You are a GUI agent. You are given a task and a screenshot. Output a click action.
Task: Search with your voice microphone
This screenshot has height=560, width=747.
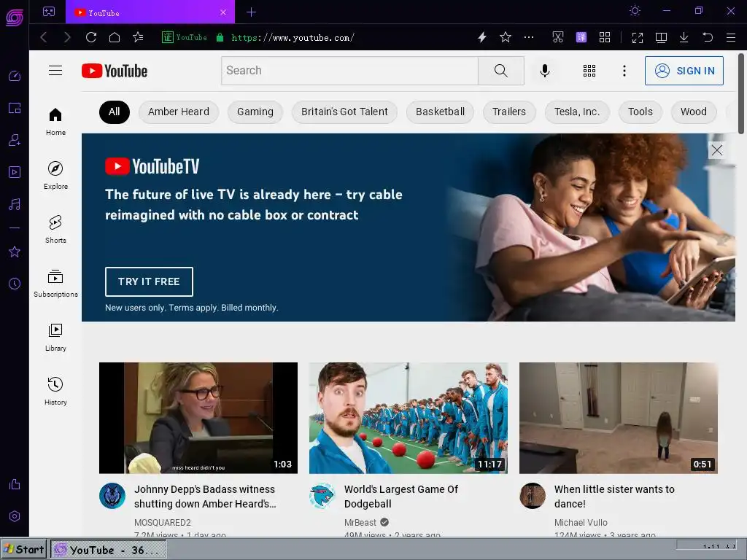click(544, 71)
